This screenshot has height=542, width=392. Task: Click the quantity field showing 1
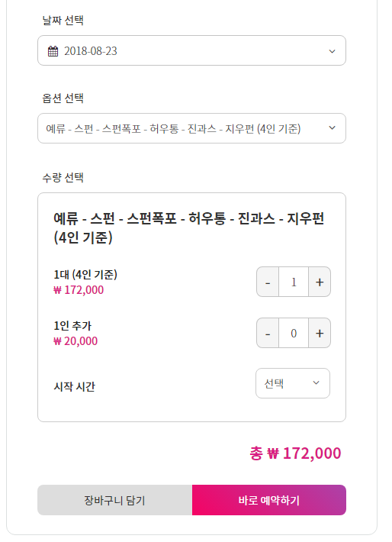294,282
